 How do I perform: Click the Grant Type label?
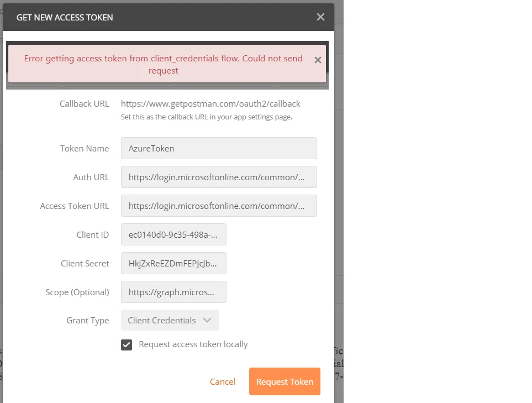pos(88,321)
